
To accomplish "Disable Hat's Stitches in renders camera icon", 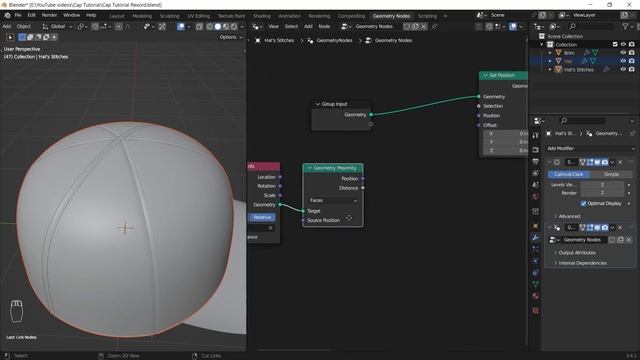I will click(631, 69).
